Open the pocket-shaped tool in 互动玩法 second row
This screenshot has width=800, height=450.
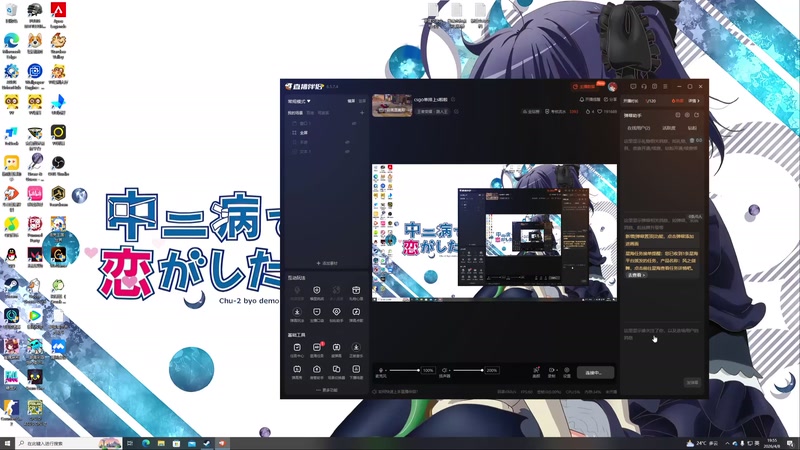(317, 314)
